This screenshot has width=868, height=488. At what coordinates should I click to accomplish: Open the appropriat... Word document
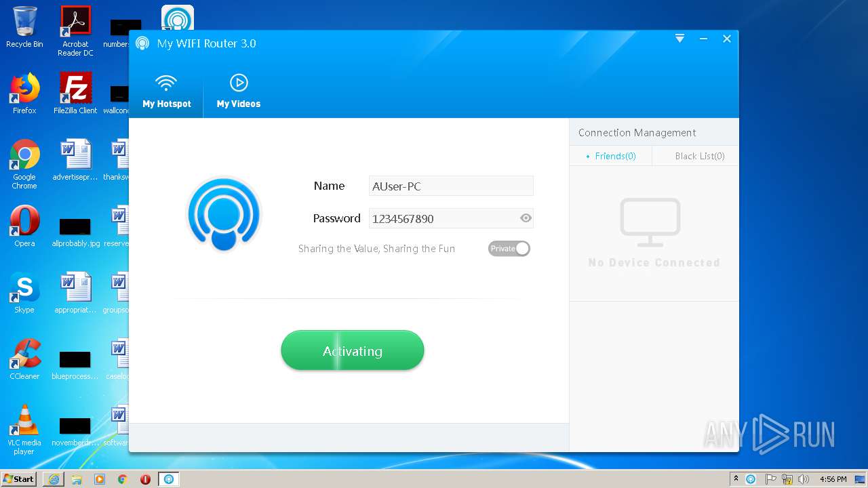coord(75,293)
